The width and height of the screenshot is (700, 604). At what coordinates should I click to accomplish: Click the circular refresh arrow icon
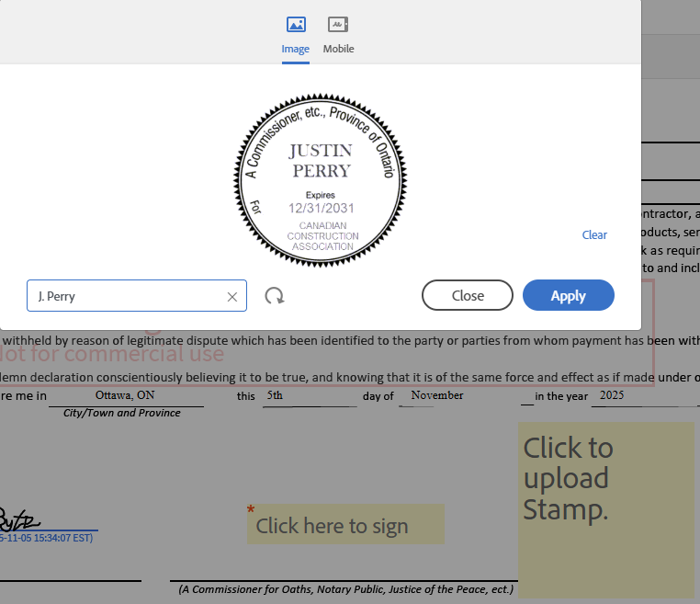(274, 296)
